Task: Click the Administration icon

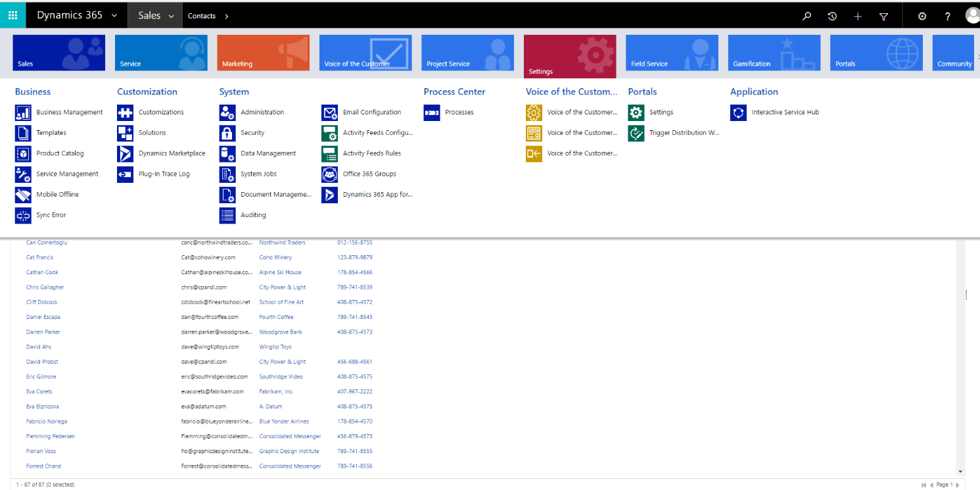Action: click(227, 112)
